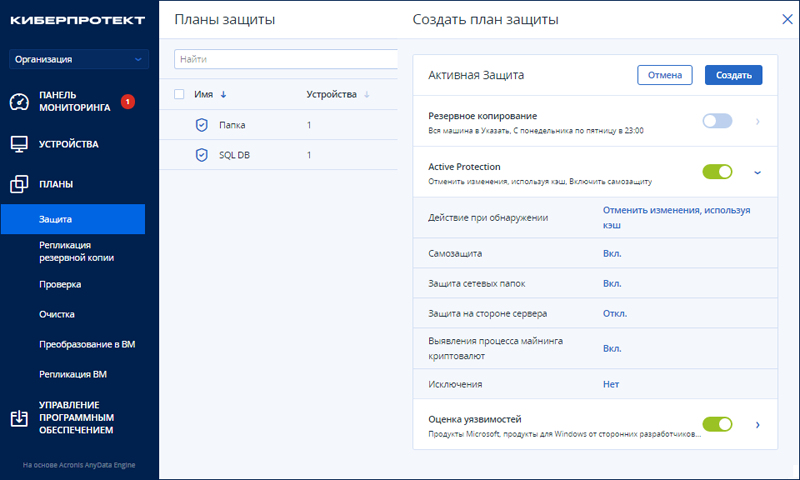The width and height of the screenshot is (800, 480).
Task: Click the Создать button
Action: pyautogui.click(x=734, y=75)
